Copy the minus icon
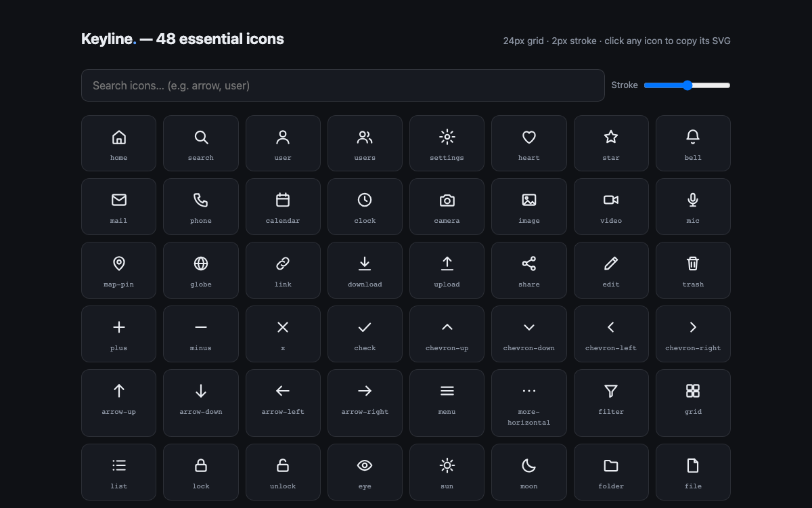This screenshot has height=508, width=812. (201, 334)
